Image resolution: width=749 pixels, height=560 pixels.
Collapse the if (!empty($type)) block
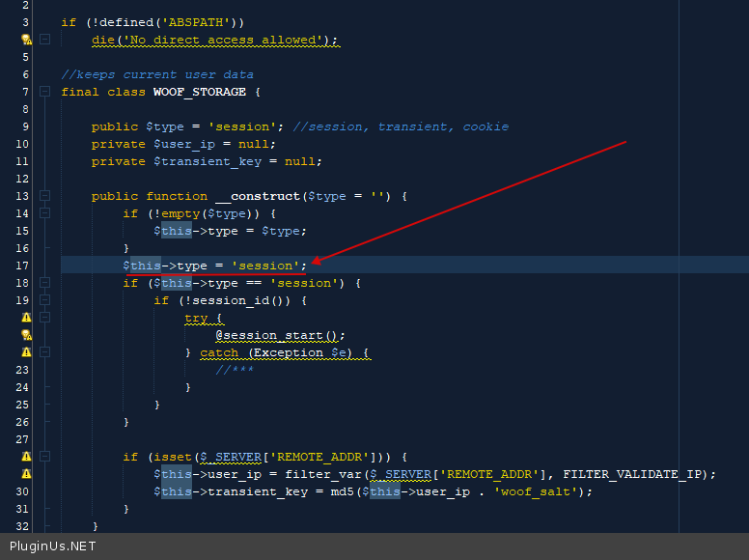pos(44,213)
